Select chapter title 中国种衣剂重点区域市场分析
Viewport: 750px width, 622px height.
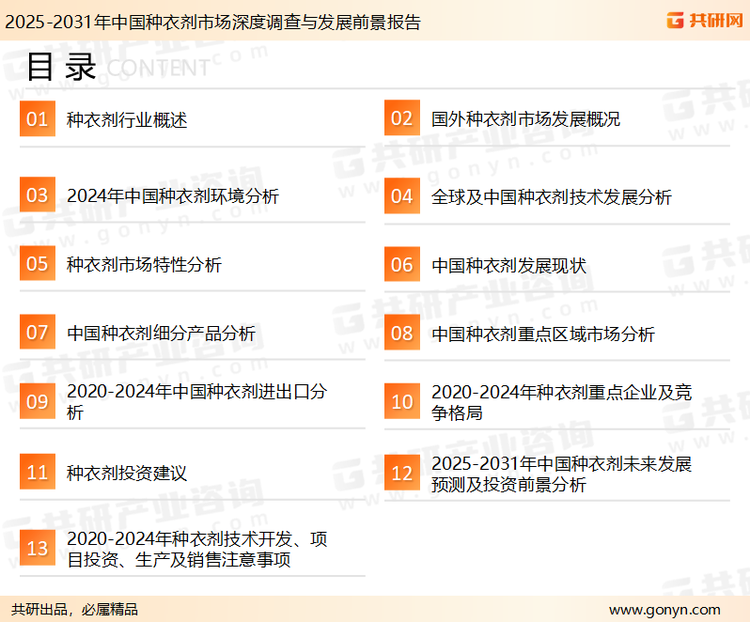coord(543,334)
